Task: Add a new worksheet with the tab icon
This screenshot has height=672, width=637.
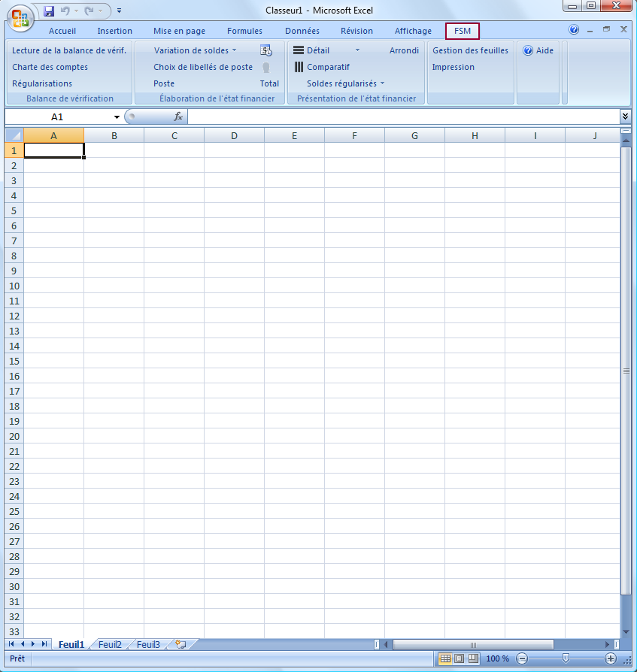Action: pyautogui.click(x=180, y=644)
